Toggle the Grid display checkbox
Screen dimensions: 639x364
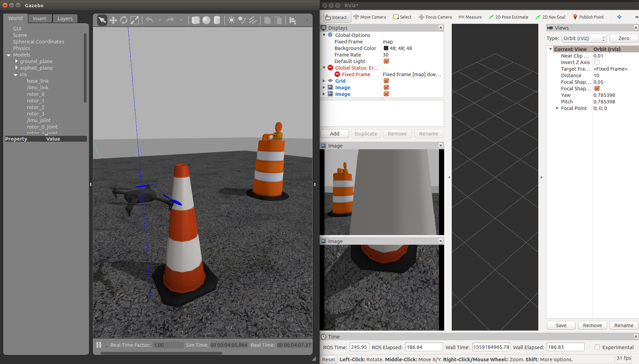(386, 81)
